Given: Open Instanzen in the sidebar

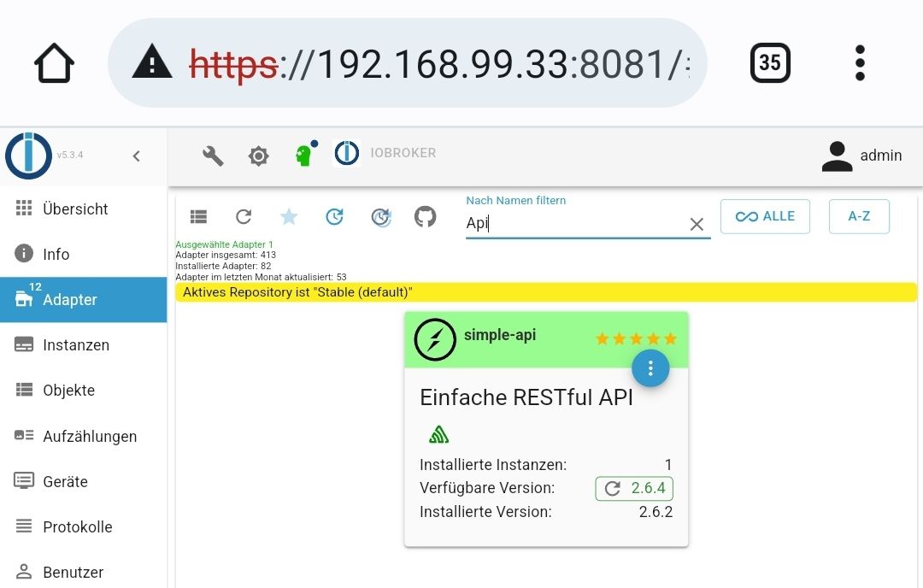Looking at the screenshot, I should [84, 345].
